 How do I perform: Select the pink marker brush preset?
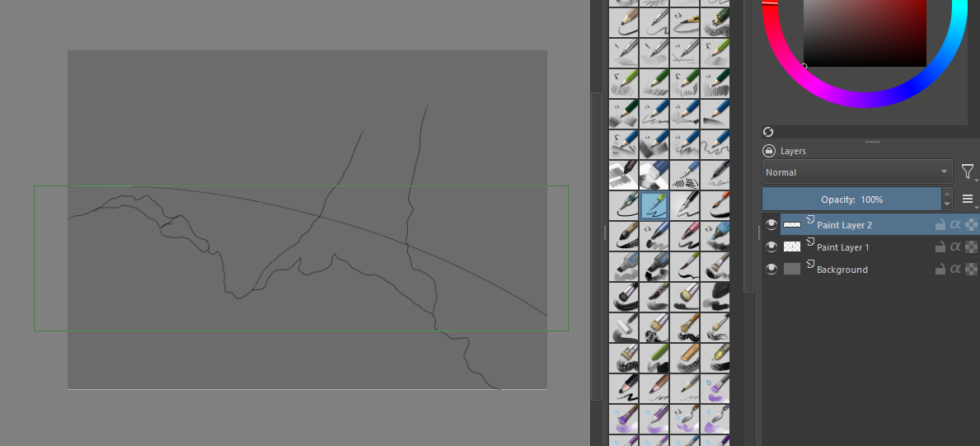pos(684,236)
